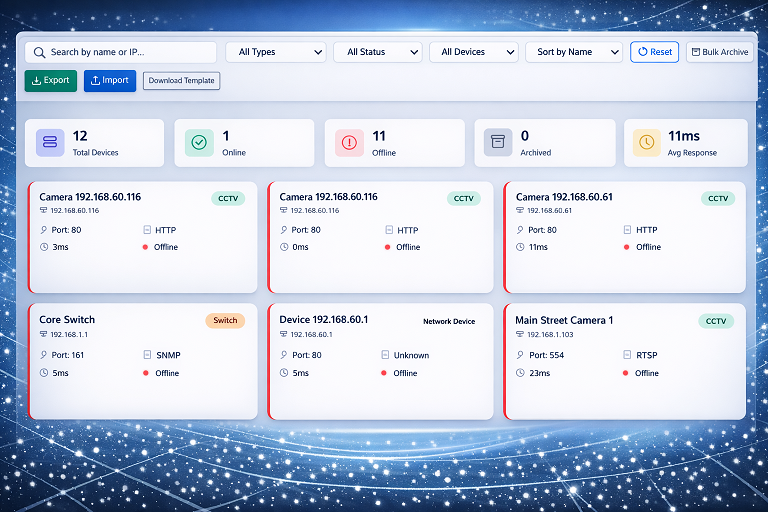Click the green Export button

[x=50, y=80]
